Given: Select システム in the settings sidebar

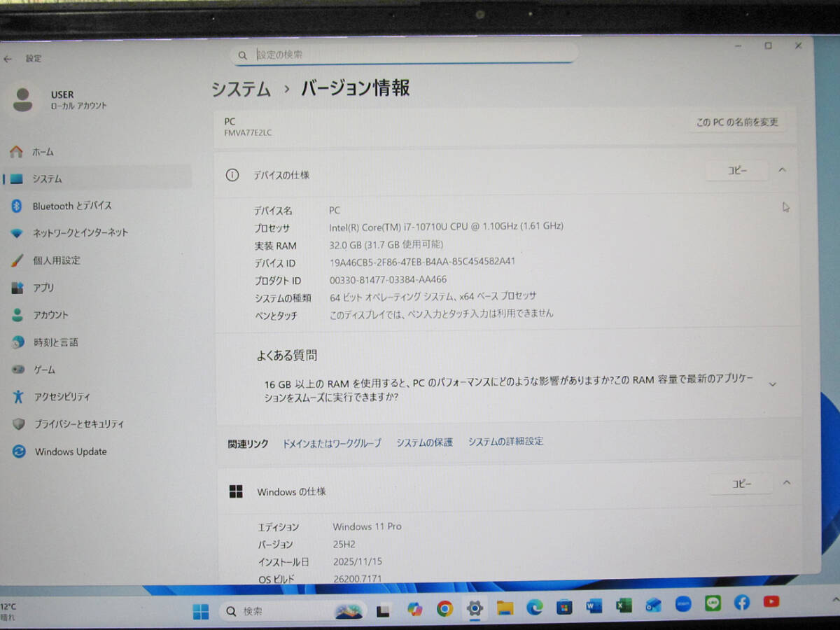Looking at the screenshot, I should click(x=98, y=178).
